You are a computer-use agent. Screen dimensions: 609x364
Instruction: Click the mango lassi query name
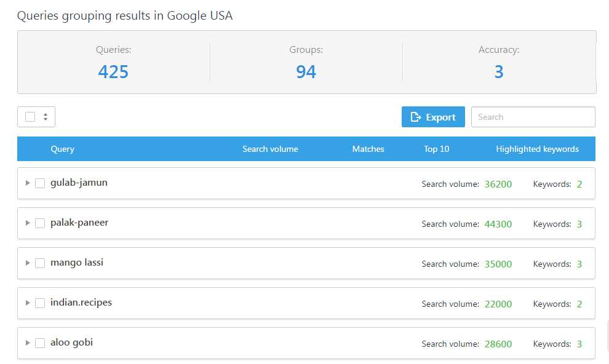[77, 263]
